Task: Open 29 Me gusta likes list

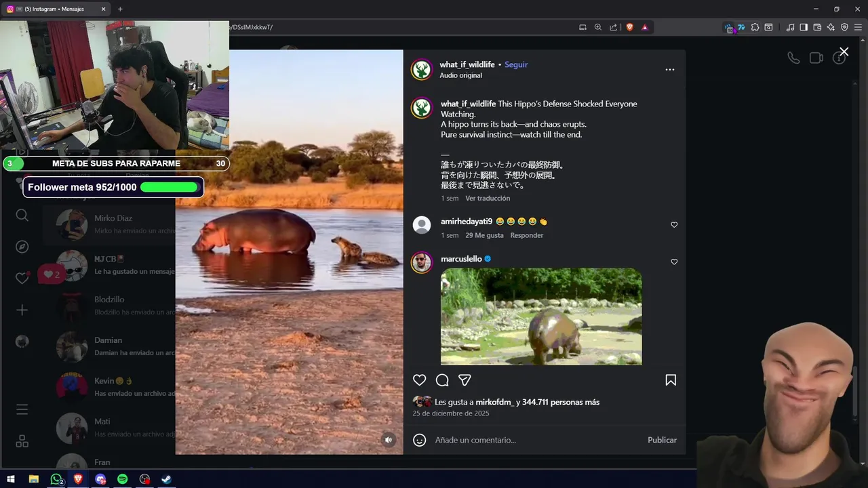Action: tap(484, 235)
